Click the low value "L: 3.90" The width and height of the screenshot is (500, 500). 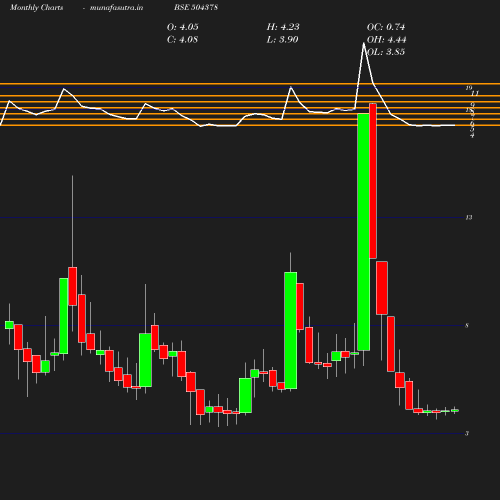click(x=282, y=40)
